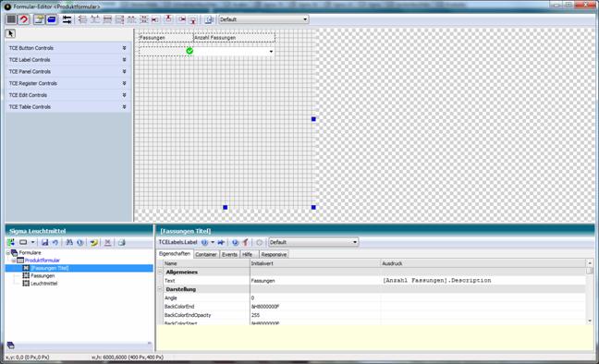The height and width of the screenshot is (364, 599).
Task: Click the swap arrows toolbar icon
Action: click(67, 19)
